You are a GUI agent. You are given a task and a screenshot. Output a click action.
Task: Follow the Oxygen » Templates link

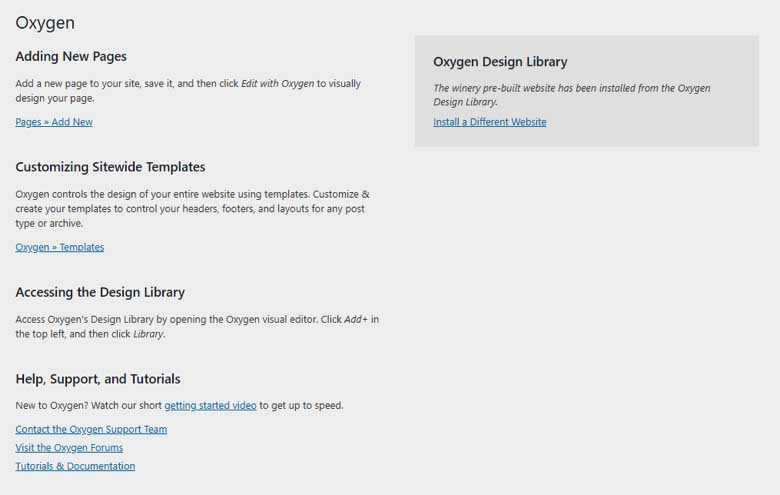[60, 247]
